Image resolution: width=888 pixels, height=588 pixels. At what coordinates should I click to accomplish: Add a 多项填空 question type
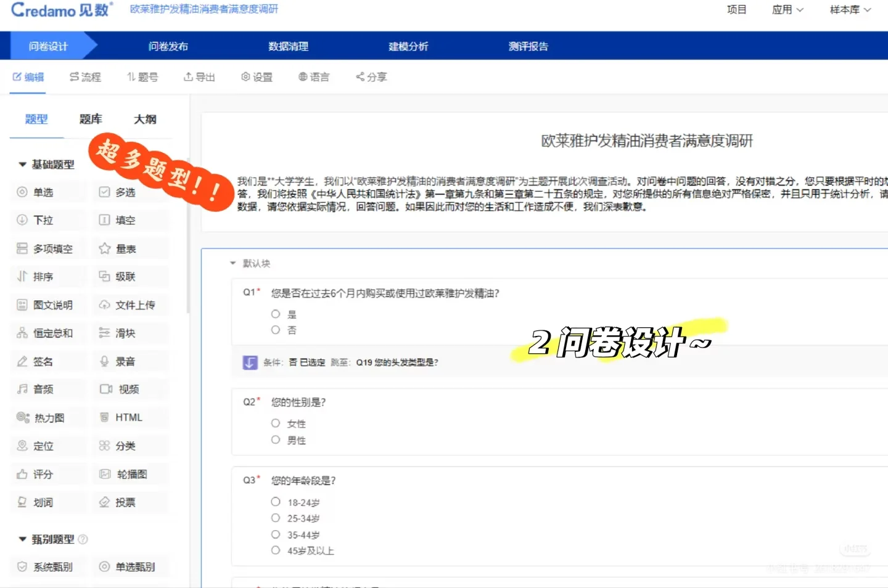pos(48,248)
